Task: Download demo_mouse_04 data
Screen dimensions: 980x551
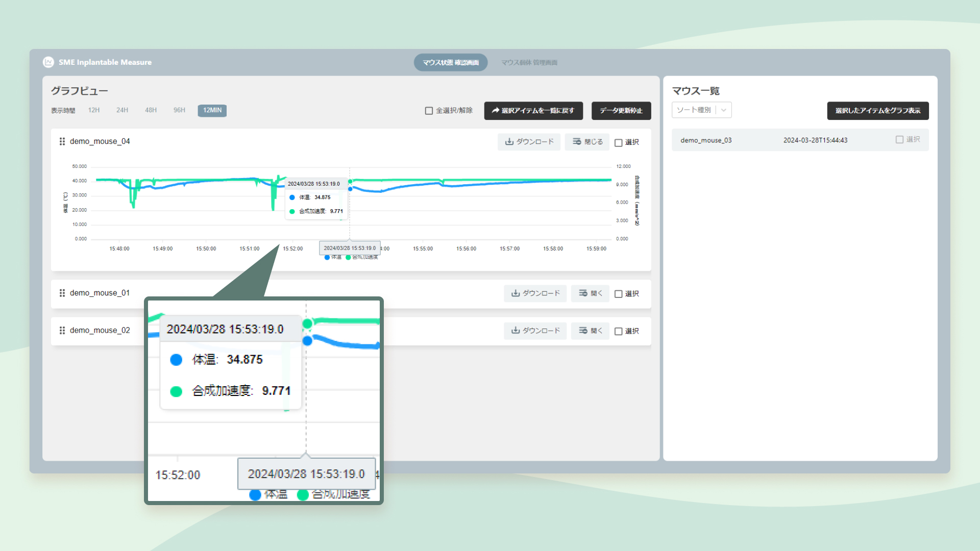Action: (x=529, y=142)
